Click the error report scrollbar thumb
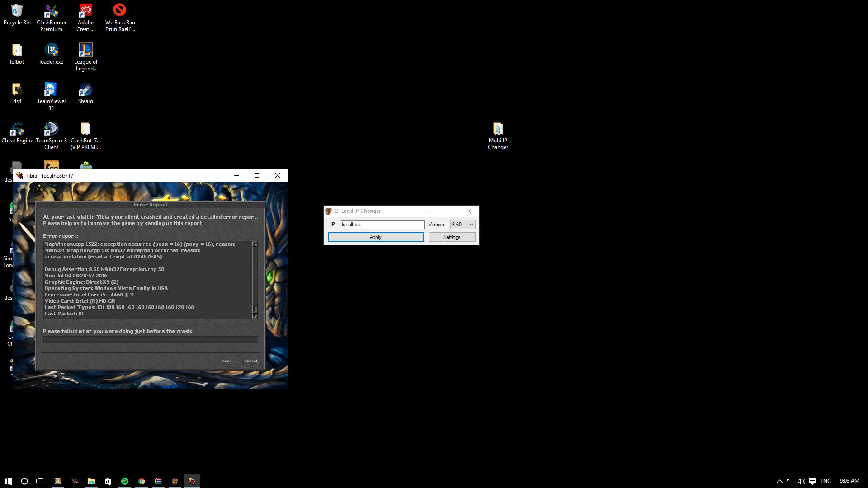The width and height of the screenshot is (868, 488). [255, 309]
